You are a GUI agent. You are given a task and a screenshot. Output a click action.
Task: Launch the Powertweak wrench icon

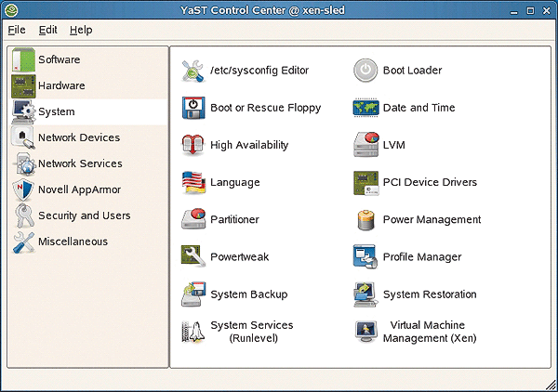tap(193, 255)
